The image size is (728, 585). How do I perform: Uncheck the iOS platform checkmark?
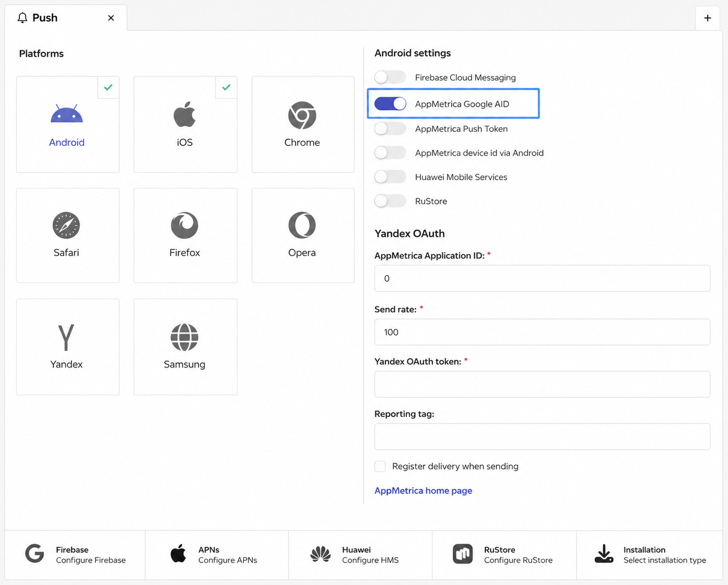226,87
